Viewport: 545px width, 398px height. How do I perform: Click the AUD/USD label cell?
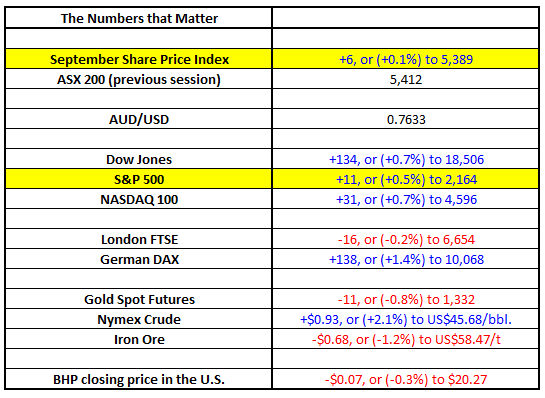[139, 119]
